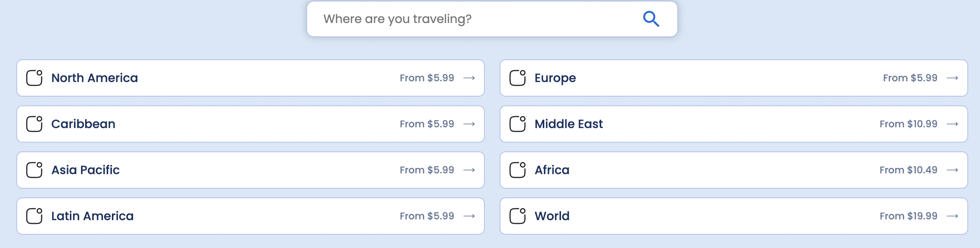The image size is (980, 248).
Task: Open North America via its arrow
Action: [469, 78]
